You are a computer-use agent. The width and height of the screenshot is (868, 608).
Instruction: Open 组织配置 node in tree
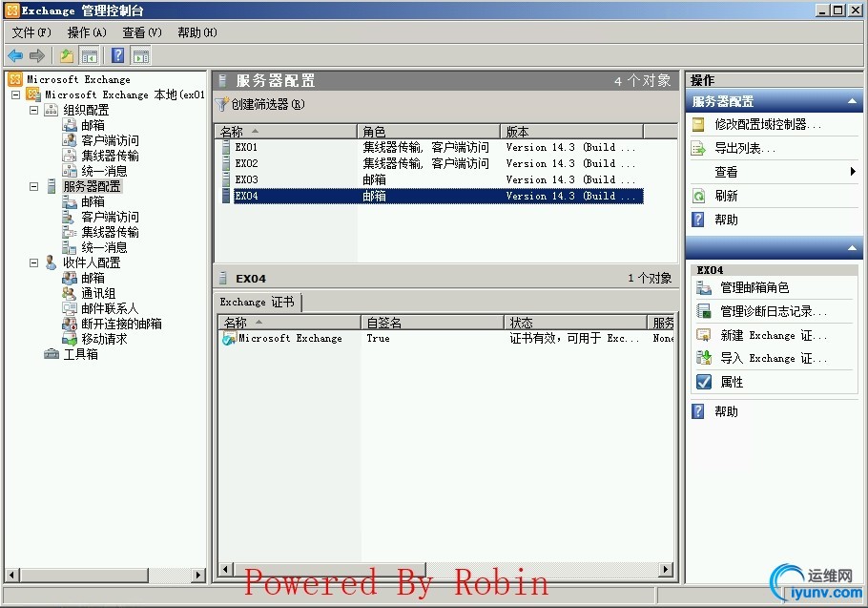click(86, 110)
